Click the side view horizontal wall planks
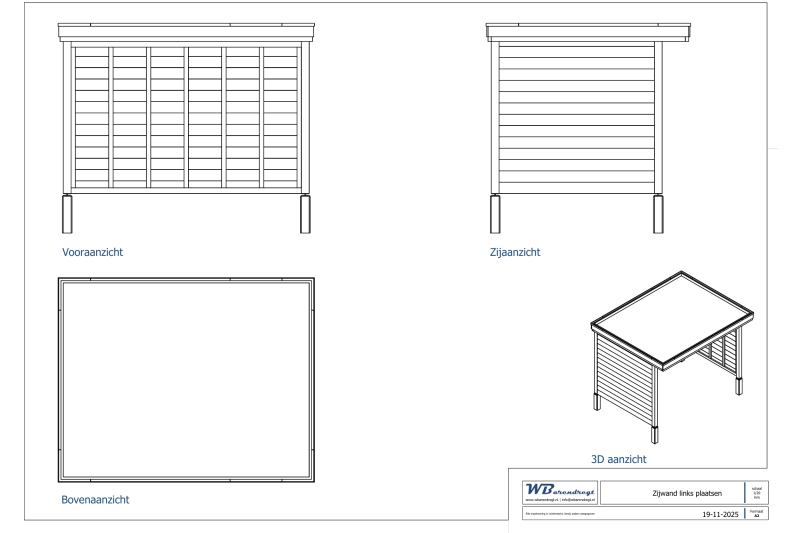The height and width of the screenshot is (533, 800). (x=576, y=118)
